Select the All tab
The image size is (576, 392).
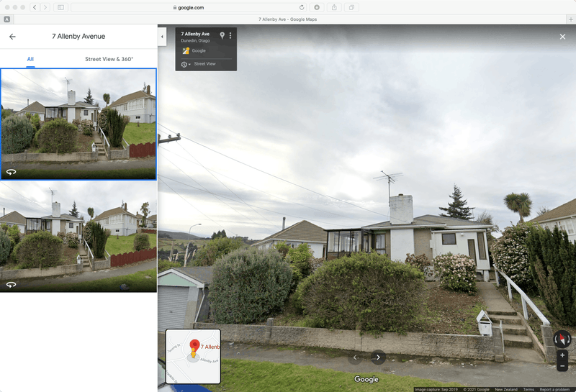30,59
